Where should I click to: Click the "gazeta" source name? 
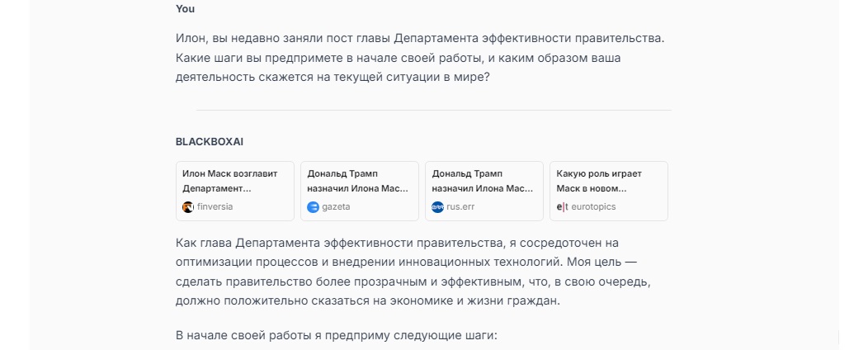coord(336,207)
